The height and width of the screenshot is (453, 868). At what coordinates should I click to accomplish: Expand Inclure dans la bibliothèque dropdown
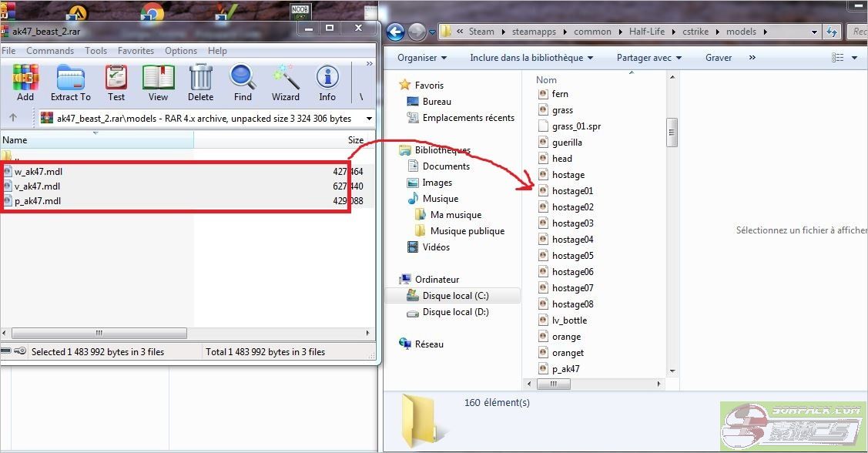(x=531, y=58)
